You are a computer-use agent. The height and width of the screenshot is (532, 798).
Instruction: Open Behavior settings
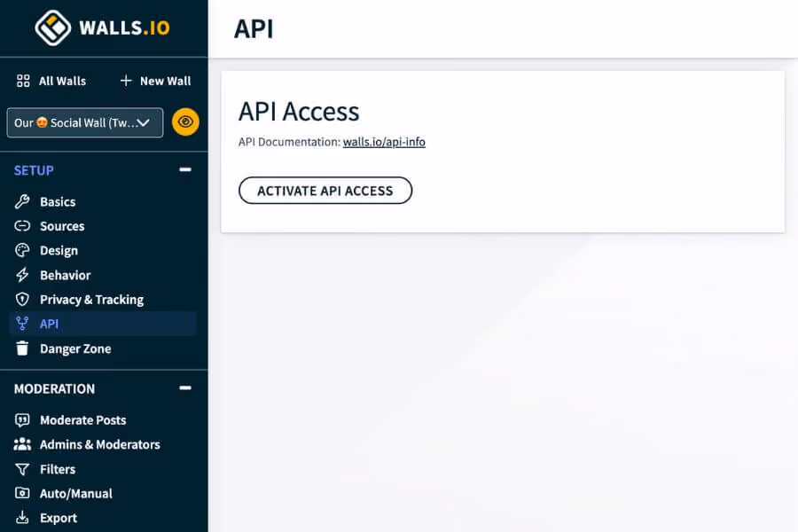[65, 275]
